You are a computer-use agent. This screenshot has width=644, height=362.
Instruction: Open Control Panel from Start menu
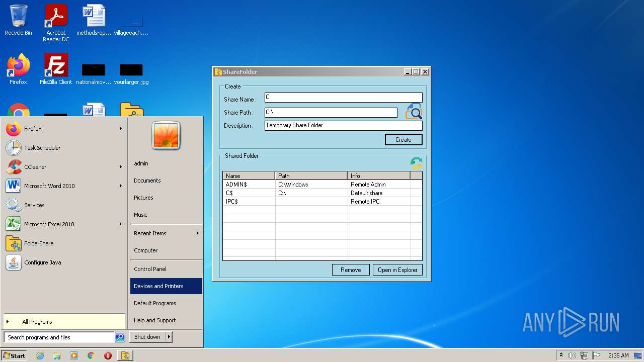pyautogui.click(x=166, y=269)
